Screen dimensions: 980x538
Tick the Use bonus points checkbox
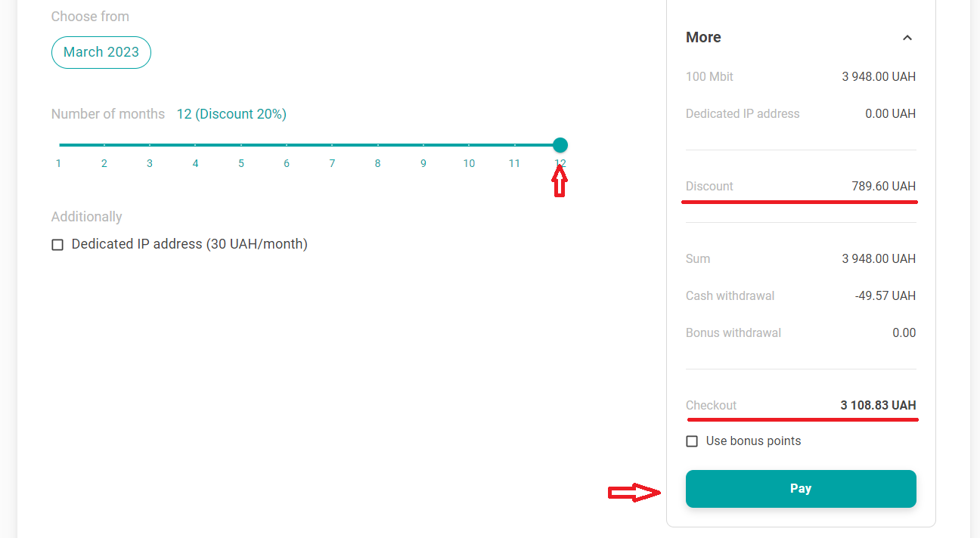692,441
